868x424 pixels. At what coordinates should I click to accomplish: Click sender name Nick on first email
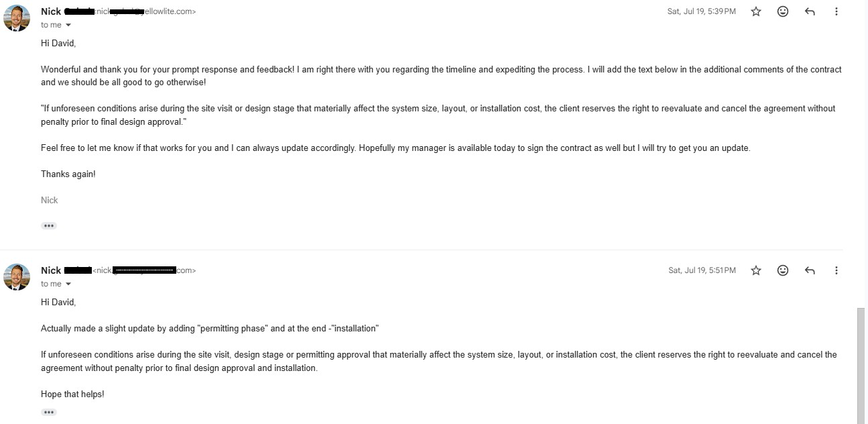tap(51, 11)
